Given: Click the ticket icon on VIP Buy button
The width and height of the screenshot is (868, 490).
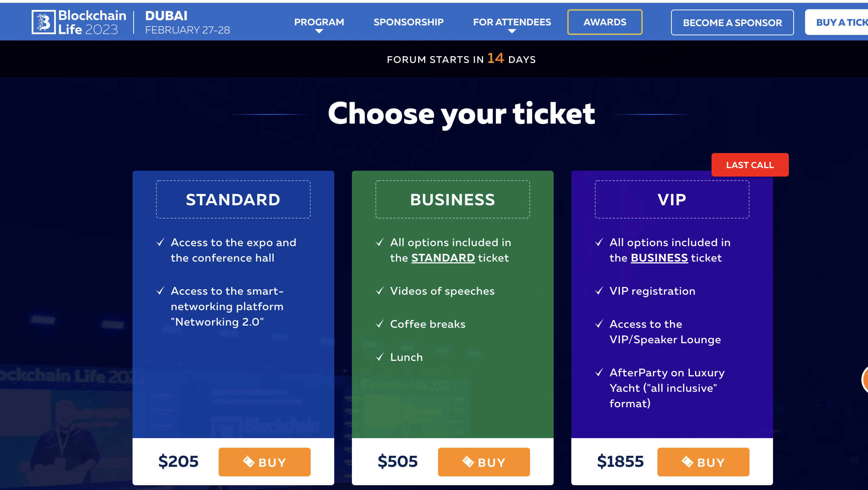Looking at the screenshot, I should pos(687,461).
